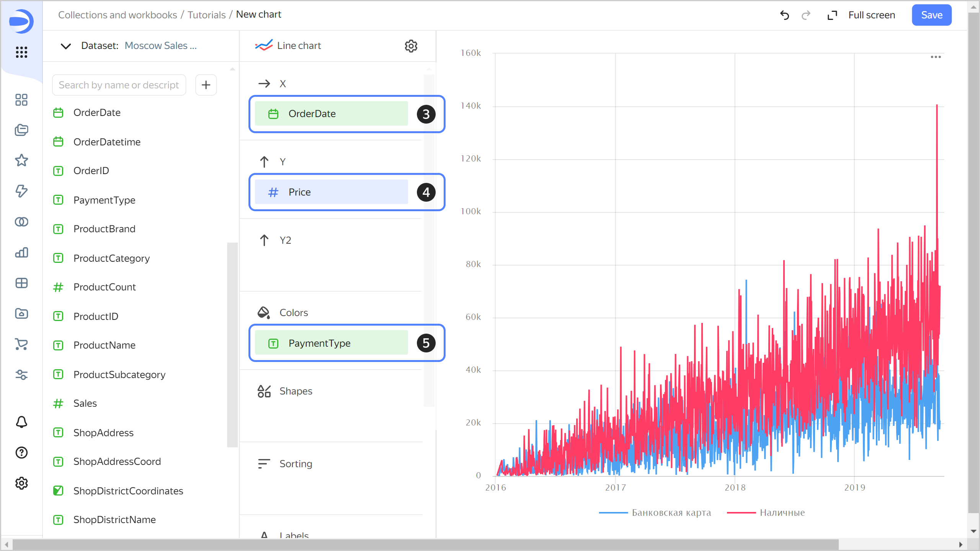Go to Tutorials breadcrumb
Image resolution: width=980 pixels, height=551 pixels.
(206, 15)
